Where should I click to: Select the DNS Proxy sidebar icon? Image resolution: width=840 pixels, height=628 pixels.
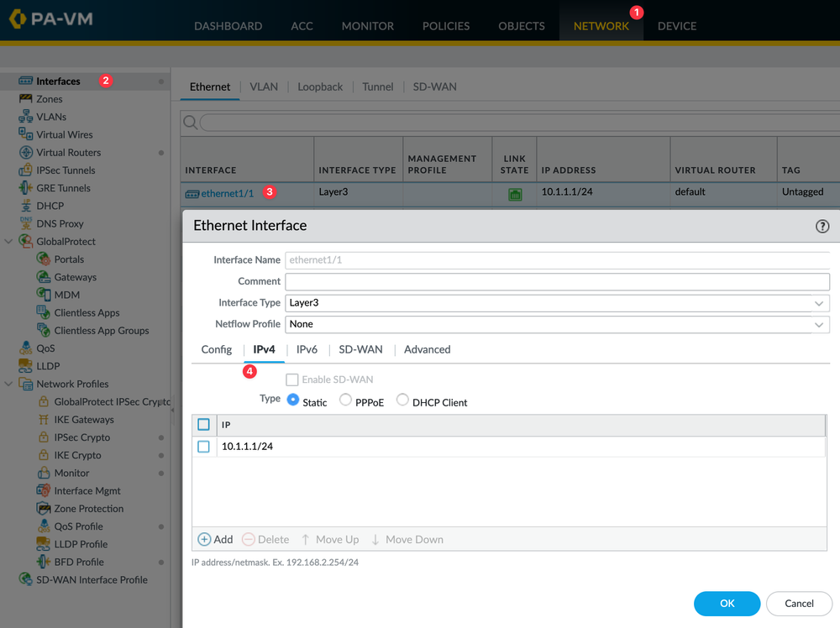point(25,223)
